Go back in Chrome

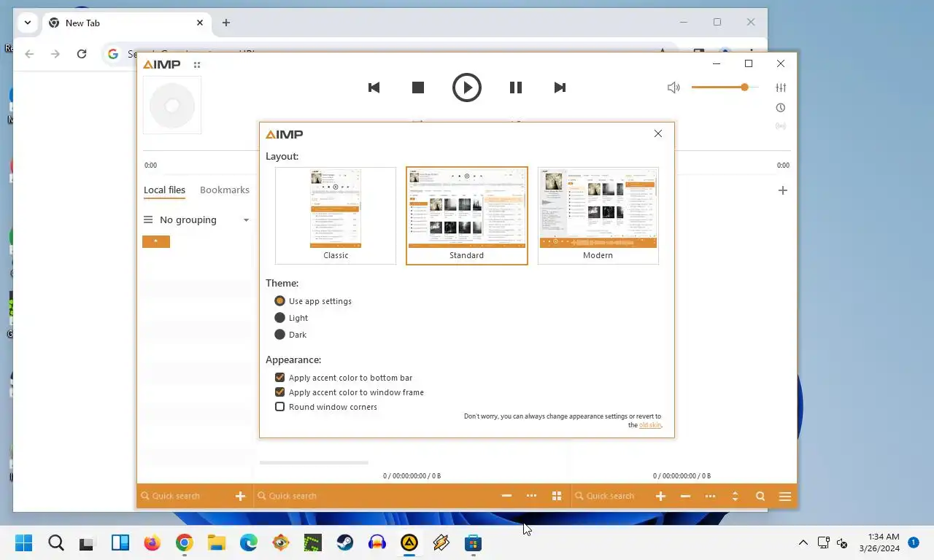tap(29, 54)
